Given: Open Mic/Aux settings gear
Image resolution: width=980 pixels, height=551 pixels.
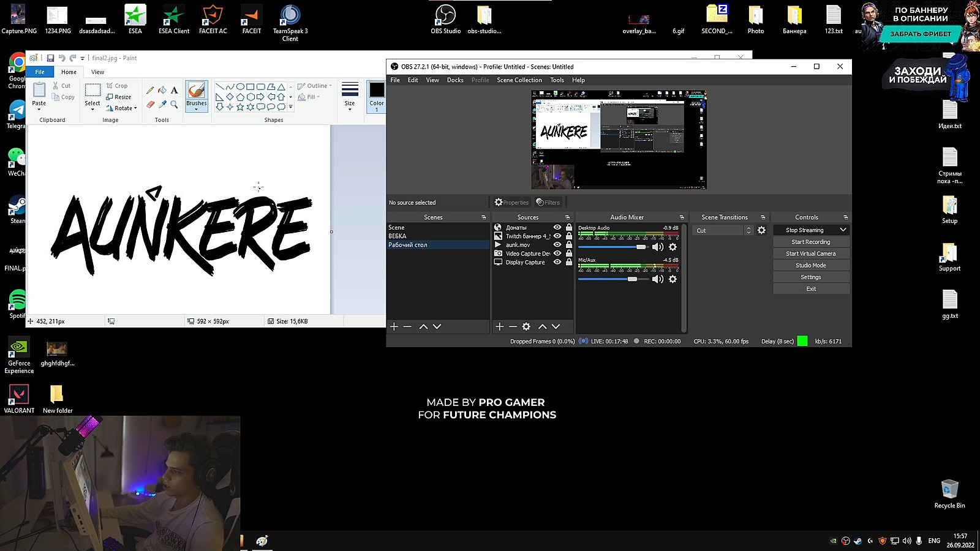Looking at the screenshot, I should [x=673, y=279].
